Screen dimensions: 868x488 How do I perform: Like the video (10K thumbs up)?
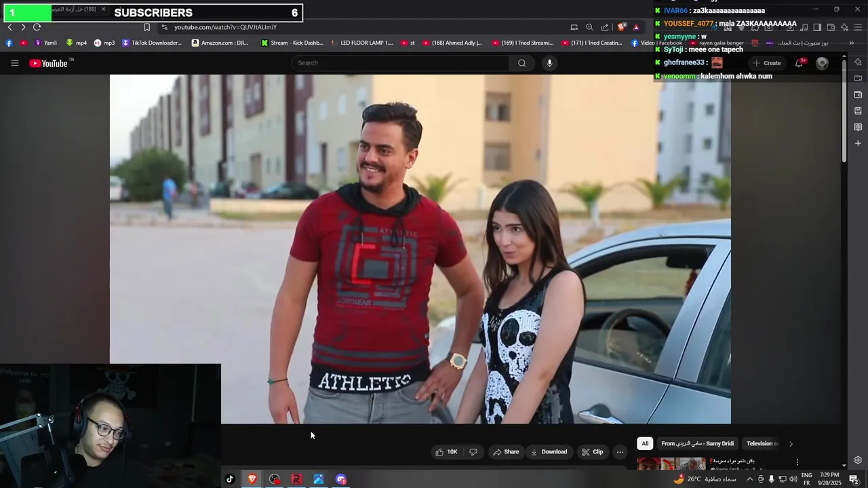(x=446, y=452)
